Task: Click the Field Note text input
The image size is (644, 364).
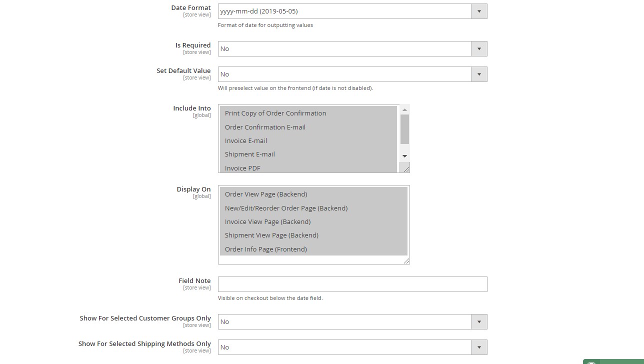Action: (x=352, y=284)
